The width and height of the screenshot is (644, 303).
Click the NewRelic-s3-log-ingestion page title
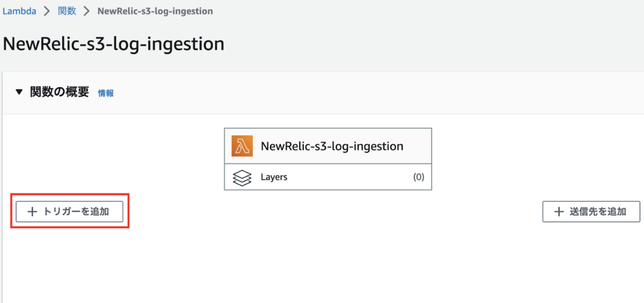[x=113, y=43]
